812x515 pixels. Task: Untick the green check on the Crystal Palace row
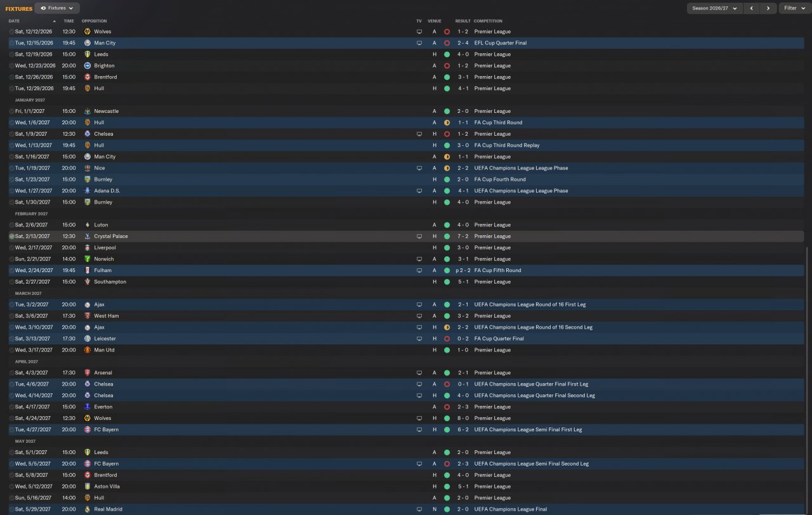pyautogui.click(x=11, y=237)
